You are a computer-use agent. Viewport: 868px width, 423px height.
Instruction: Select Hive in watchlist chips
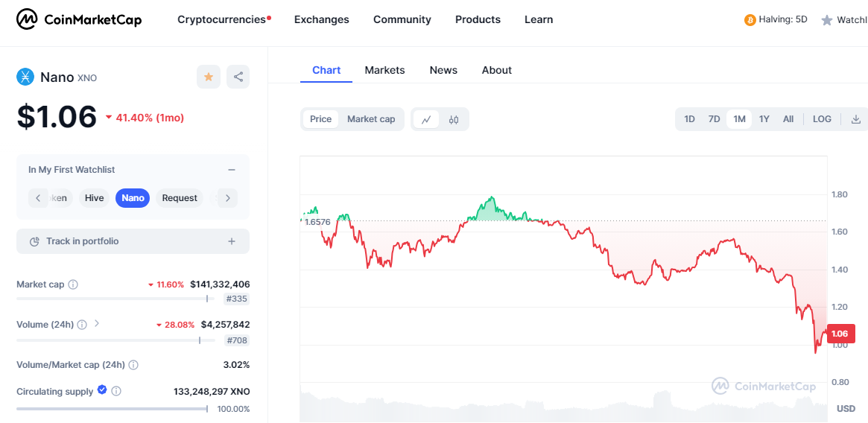(94, 197)
